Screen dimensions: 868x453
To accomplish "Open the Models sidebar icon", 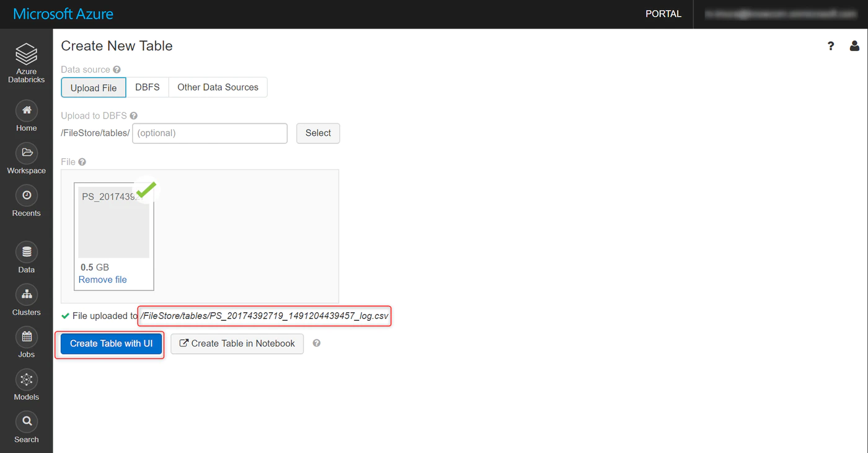I will (x=26, y=379).
